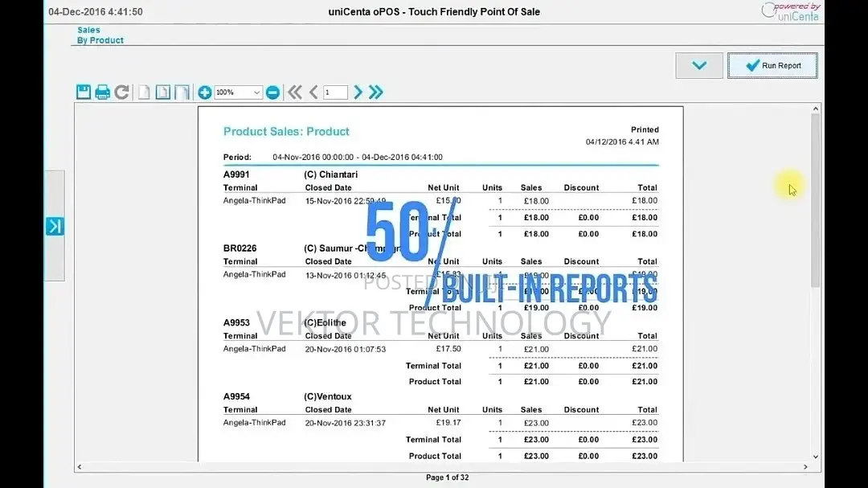Click the 'Page 1 of 32' status text
The width and height of the screenshot is (868, 488).
pyautogui.click(x=448, y=478)
